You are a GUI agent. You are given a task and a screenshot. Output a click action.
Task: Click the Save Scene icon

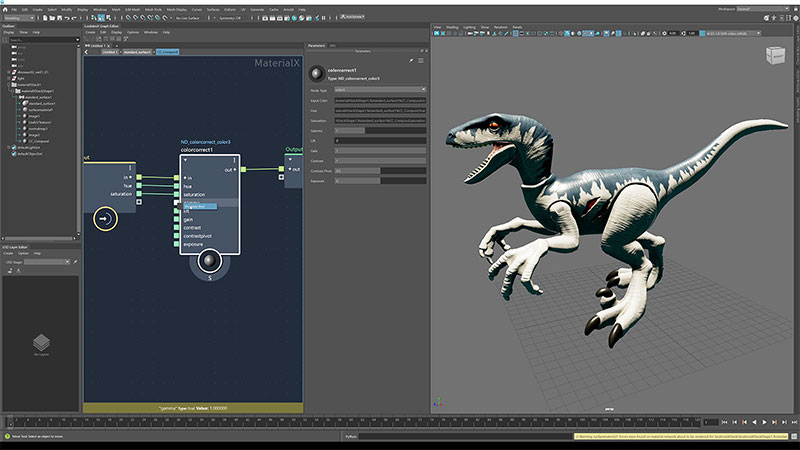tap(59, 18)
